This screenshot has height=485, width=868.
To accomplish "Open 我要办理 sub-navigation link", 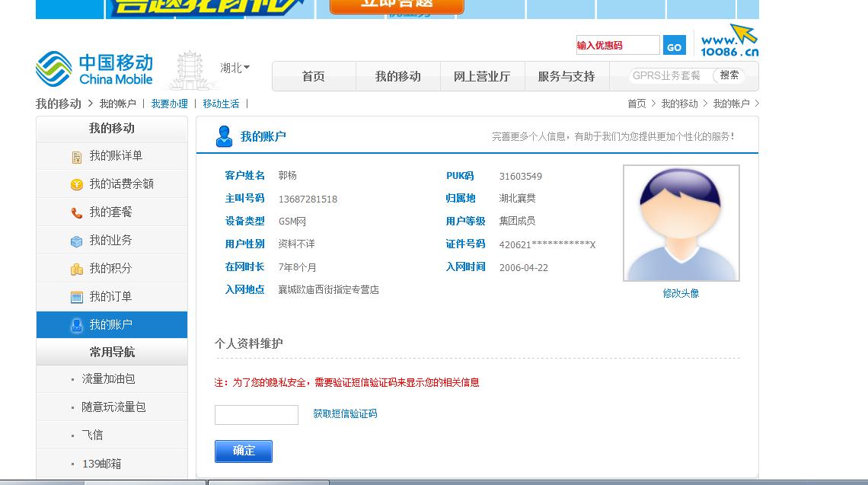I will 169,104.
